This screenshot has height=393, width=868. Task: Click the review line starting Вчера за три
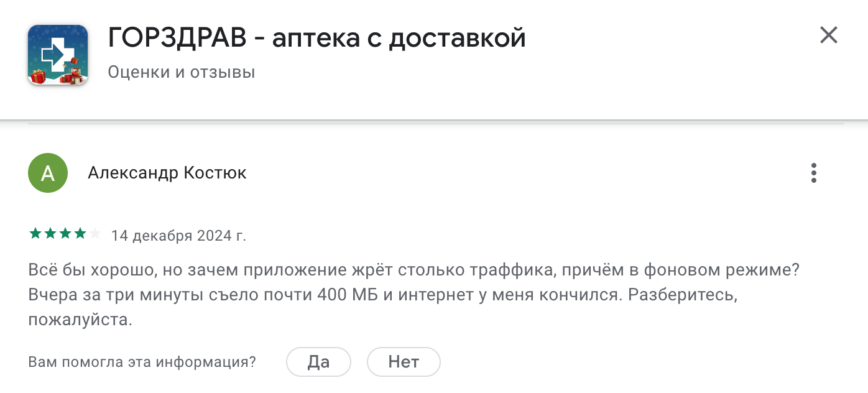tap(382, 295)
